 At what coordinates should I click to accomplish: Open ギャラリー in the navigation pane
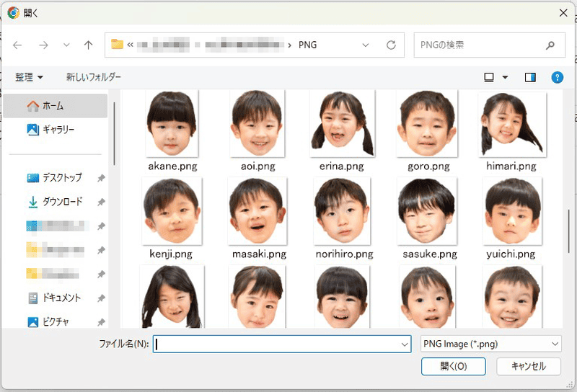coord(56,130)
